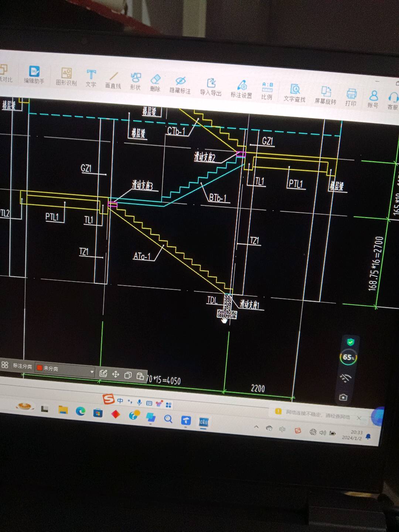Click the Sogou microphone voice input icon
Image resolution: width=399 pixels, height=532 pixels.
pos(139,402)
